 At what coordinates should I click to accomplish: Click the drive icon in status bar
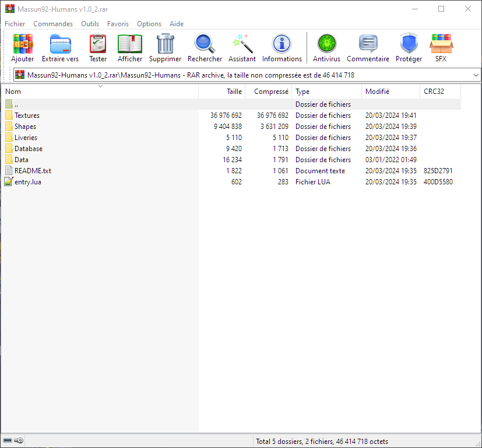(x=8, y=440)
